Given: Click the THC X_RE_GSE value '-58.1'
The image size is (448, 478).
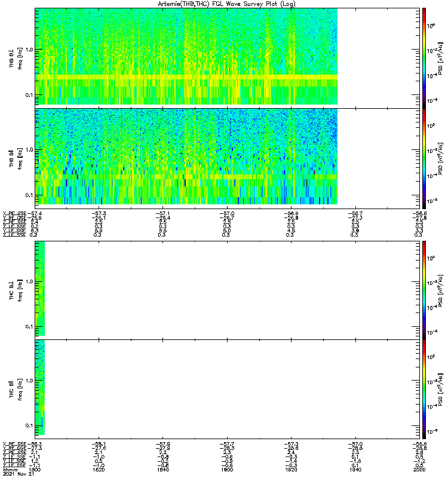Looking at the screenshot, I should [99, 444].
